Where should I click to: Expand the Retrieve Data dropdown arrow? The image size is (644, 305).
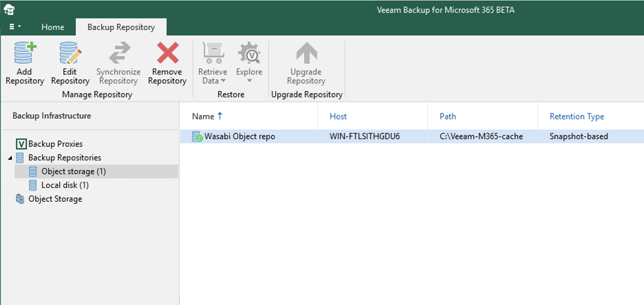click(x=223, y=81)
